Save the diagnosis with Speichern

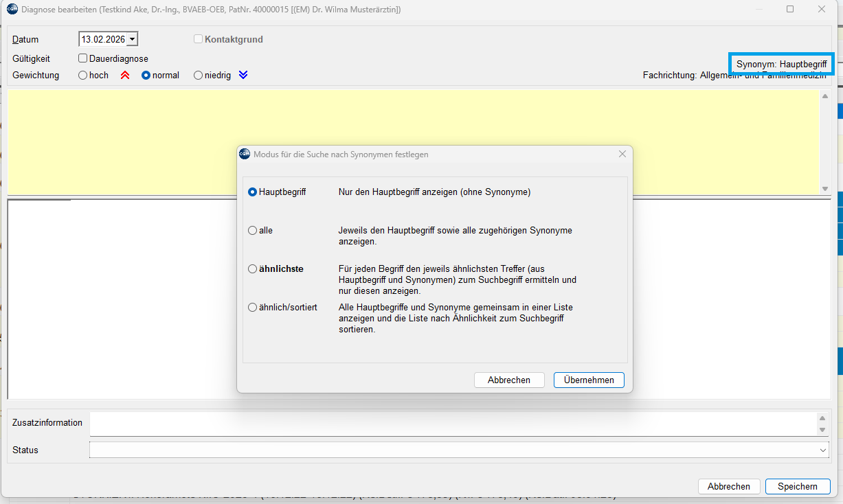click(x=797, y=486)
